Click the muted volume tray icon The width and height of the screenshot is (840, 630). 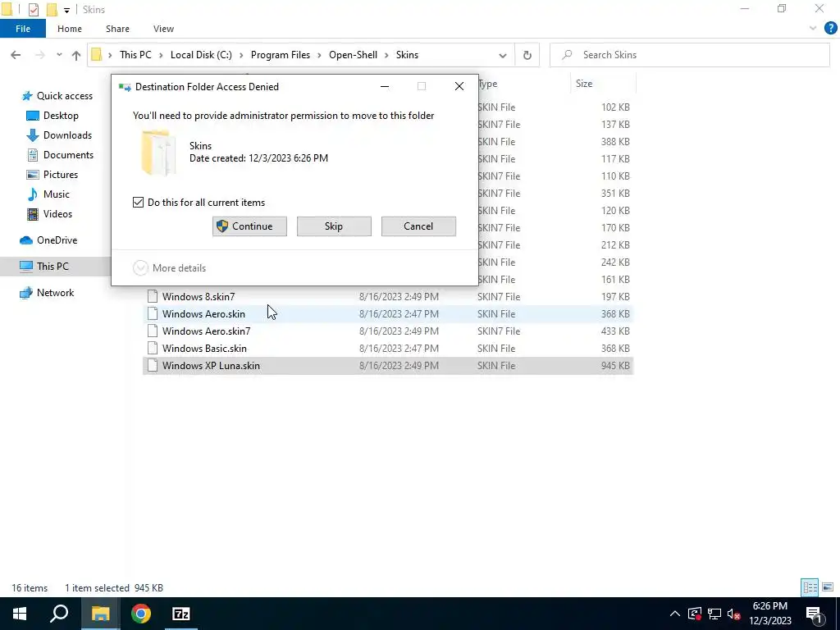733,614
